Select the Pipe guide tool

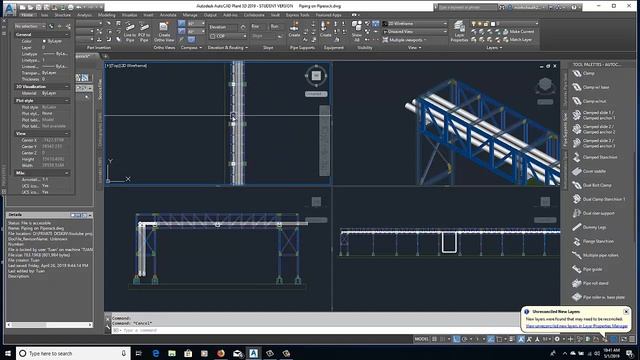[x=587, y=269]
